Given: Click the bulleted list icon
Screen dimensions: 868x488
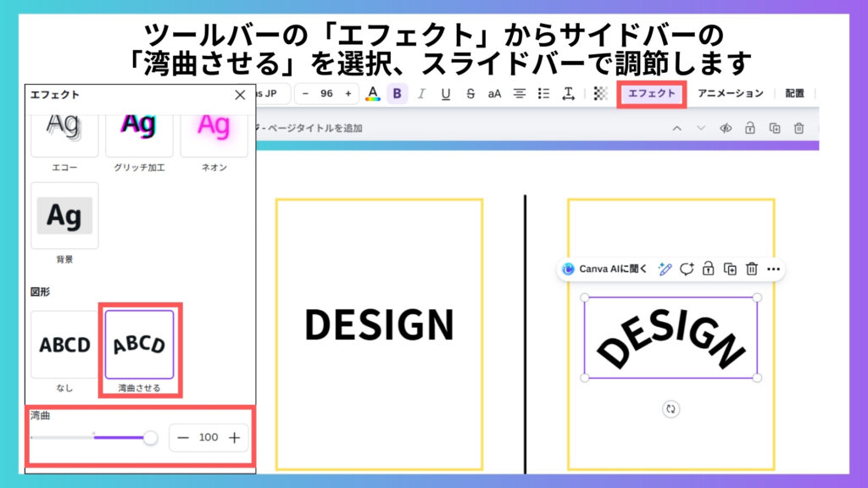Looking at the screenshot, I should 544,94.
